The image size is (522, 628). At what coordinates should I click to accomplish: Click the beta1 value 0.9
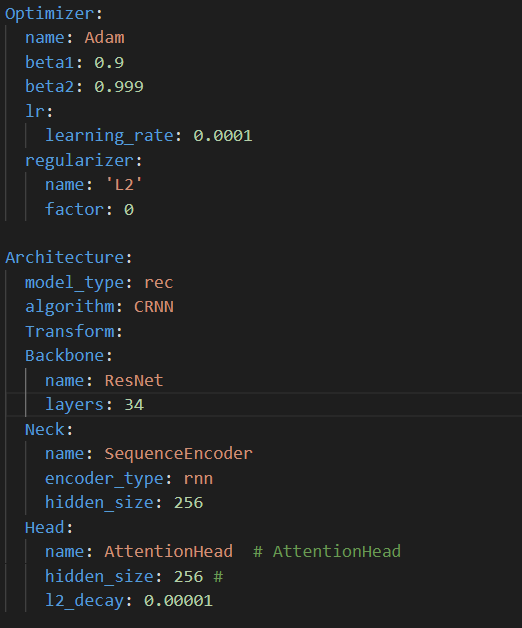(x=109, y=62)
